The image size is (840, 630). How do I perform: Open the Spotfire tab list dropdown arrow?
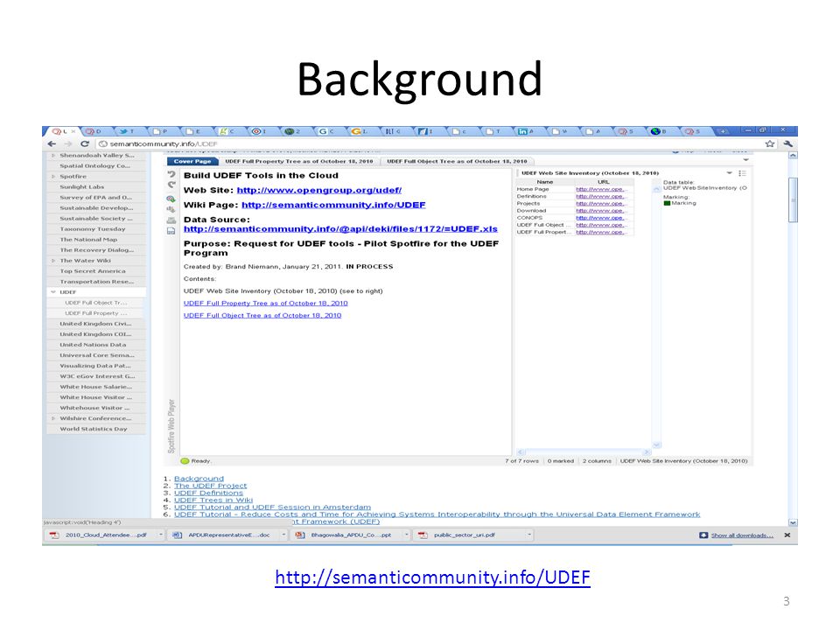745,160
